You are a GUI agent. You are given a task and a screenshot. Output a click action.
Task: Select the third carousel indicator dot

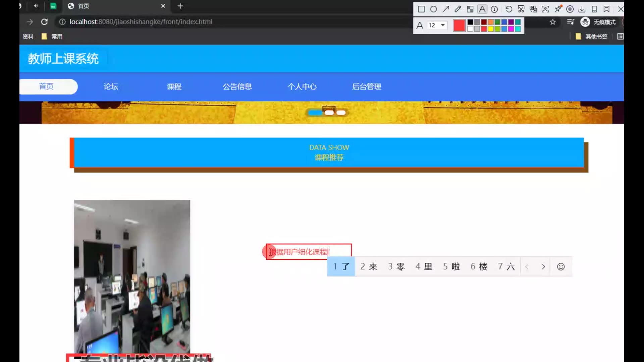pos(341,113)
